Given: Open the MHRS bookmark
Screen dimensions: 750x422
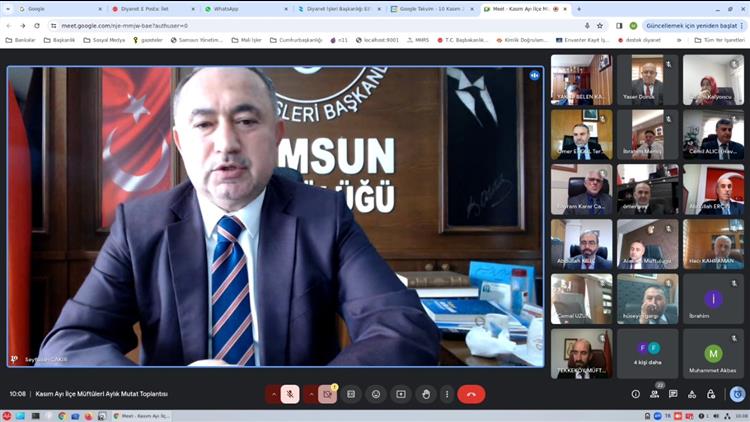Looking at the screenshot, I should (x=418, y=40).
